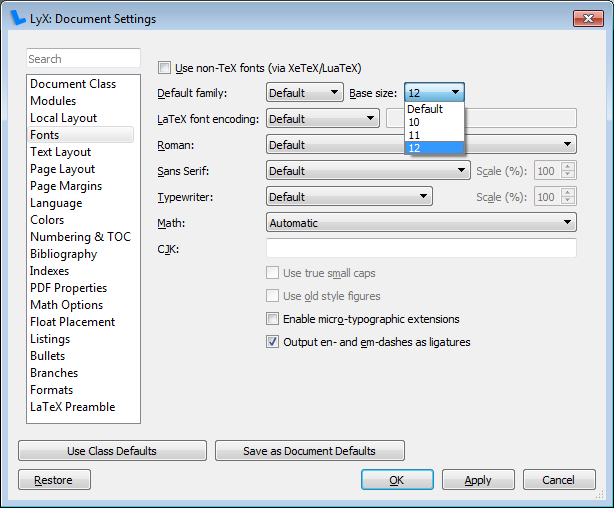Uncheck Output en- and em-dashes as ligatures

click(273, 342)
